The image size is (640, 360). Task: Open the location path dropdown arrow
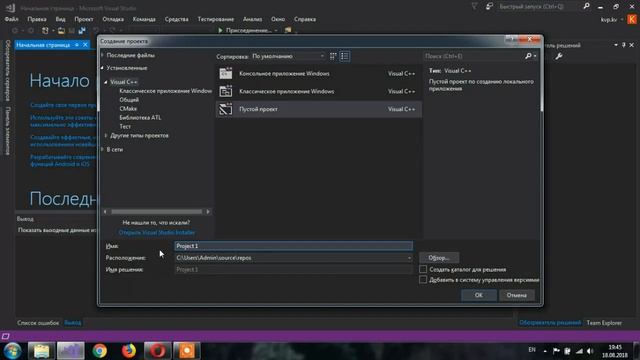409,258
